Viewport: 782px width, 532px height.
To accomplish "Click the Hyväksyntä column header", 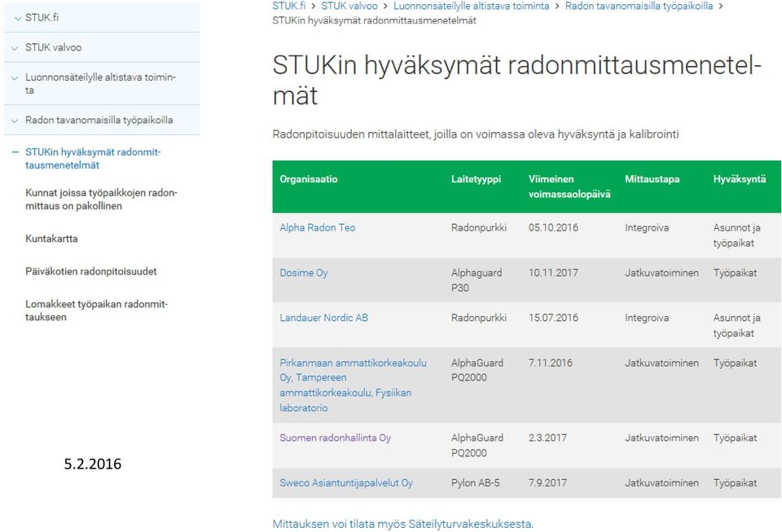I will (740, 179).
